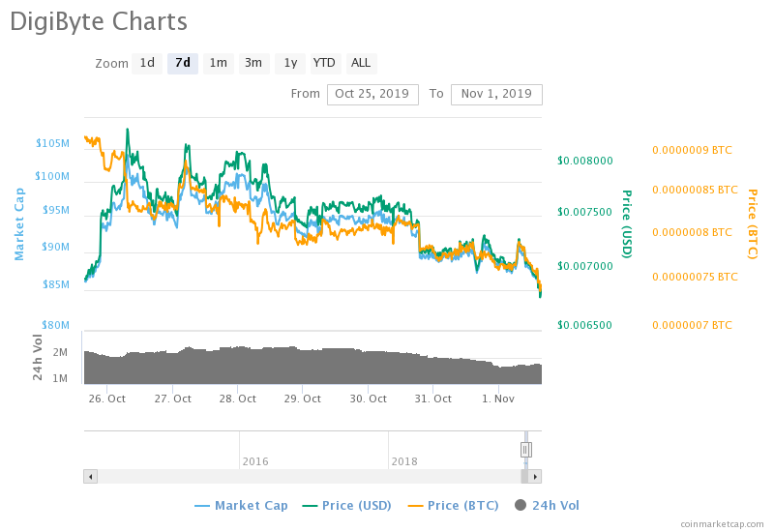Click the navigator scrollbar track

[309, 476]
